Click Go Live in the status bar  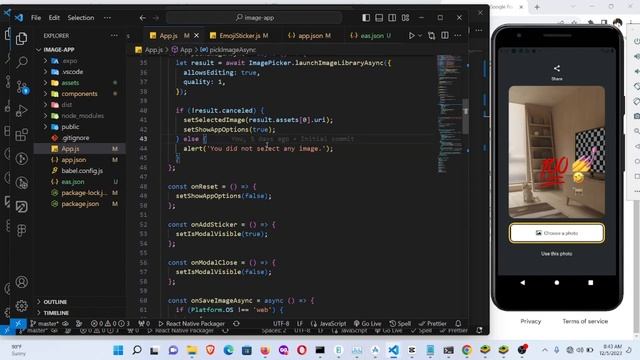pyautogui.click(x=367, y=323)
